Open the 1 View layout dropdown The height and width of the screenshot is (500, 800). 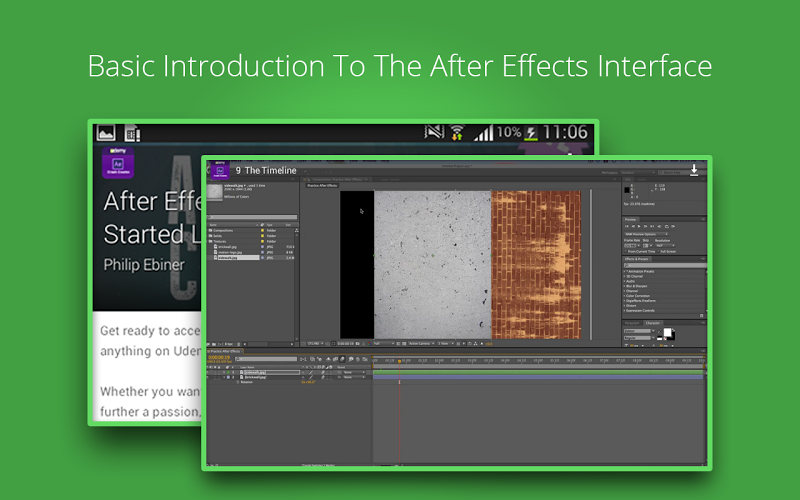(x=446, y=343)
